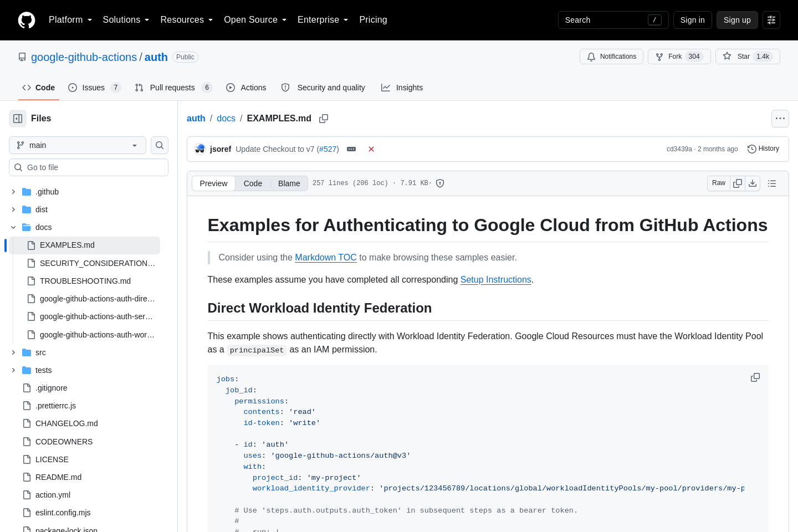Screen dimensions: 798x532
Task: Open the more file actions menu
Action: (x=780, y=119)
